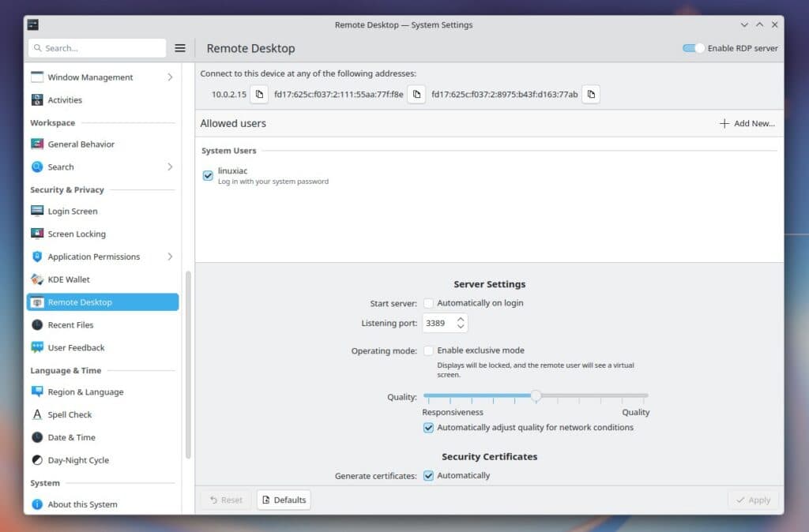
Task: Click the User Feedback icon
Action: [x=37, y=347]
